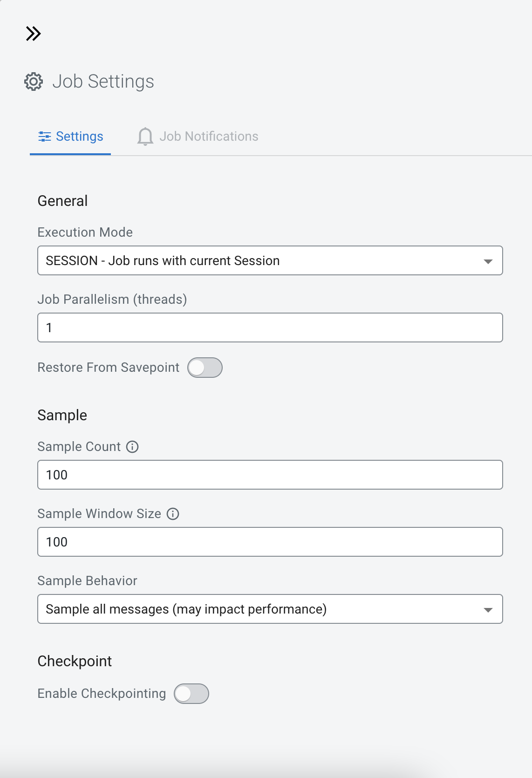Image resolution: width=532 pixels, height=778 pixels.
Task: Click the Sample Count input field
Action: pos(270,475)
